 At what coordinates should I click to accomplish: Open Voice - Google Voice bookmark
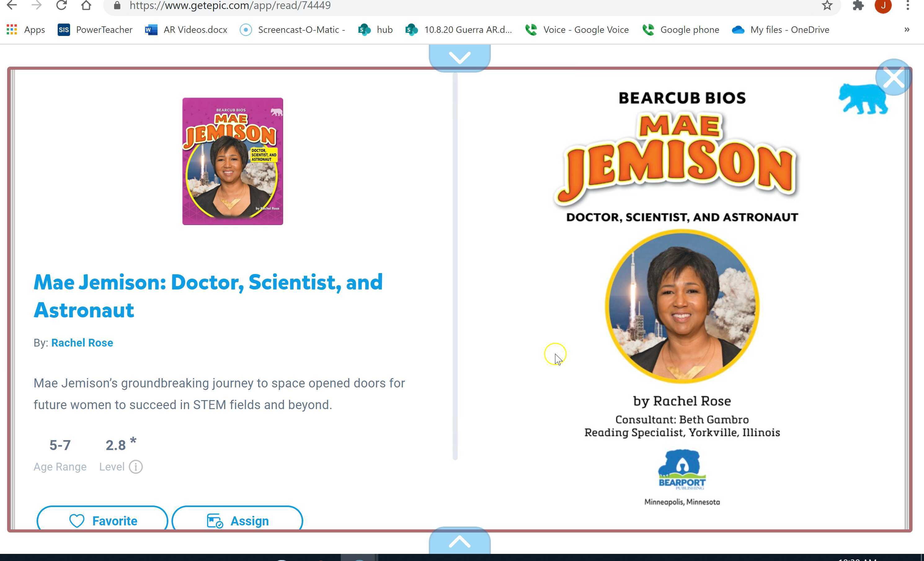(577, 30)
